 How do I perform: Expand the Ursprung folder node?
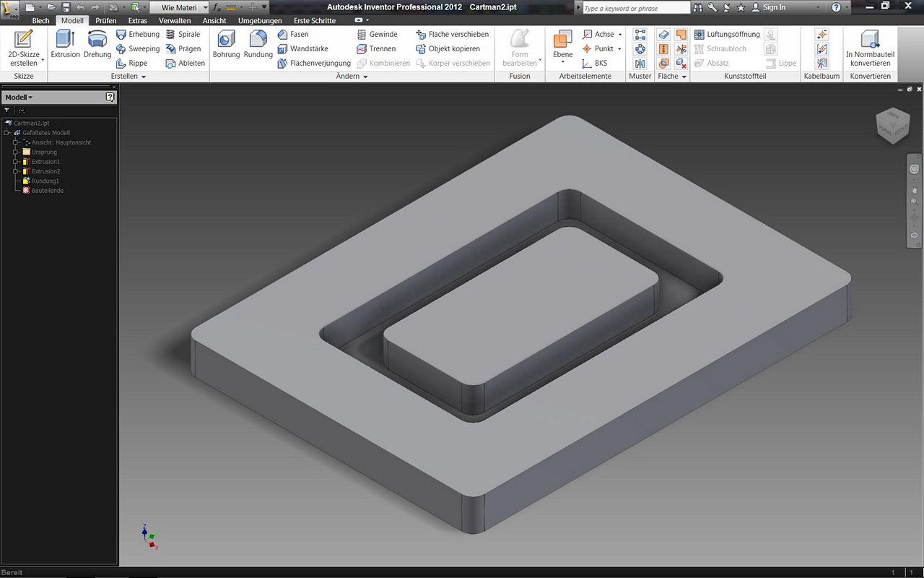tap(15, 152)
